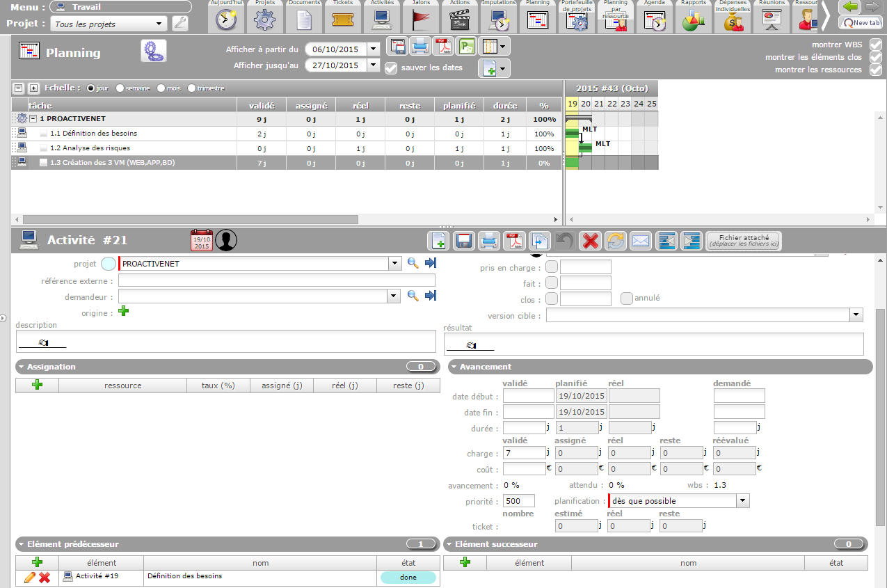
Task: Add a new assignation with green plus
Action: click(37, 386)
